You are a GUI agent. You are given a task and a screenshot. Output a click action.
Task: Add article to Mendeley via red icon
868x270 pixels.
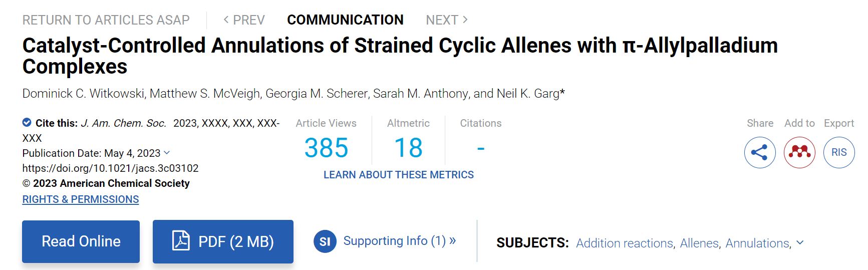tap(799, 152)
